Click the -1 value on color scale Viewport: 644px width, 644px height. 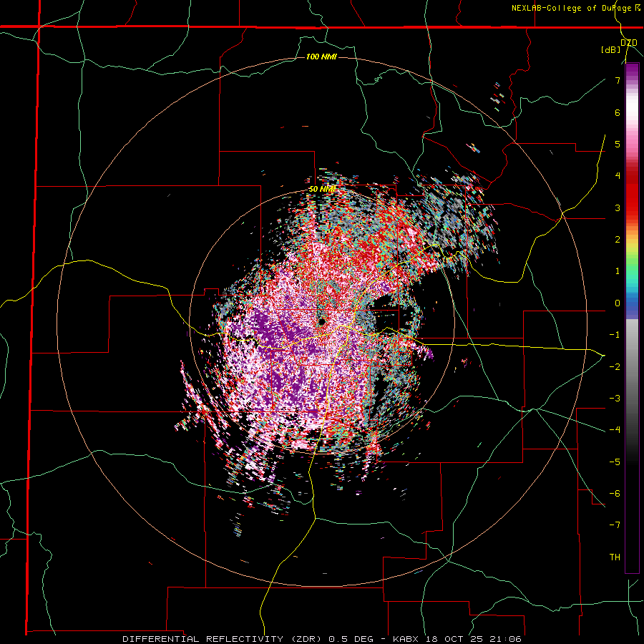(615, 335)
